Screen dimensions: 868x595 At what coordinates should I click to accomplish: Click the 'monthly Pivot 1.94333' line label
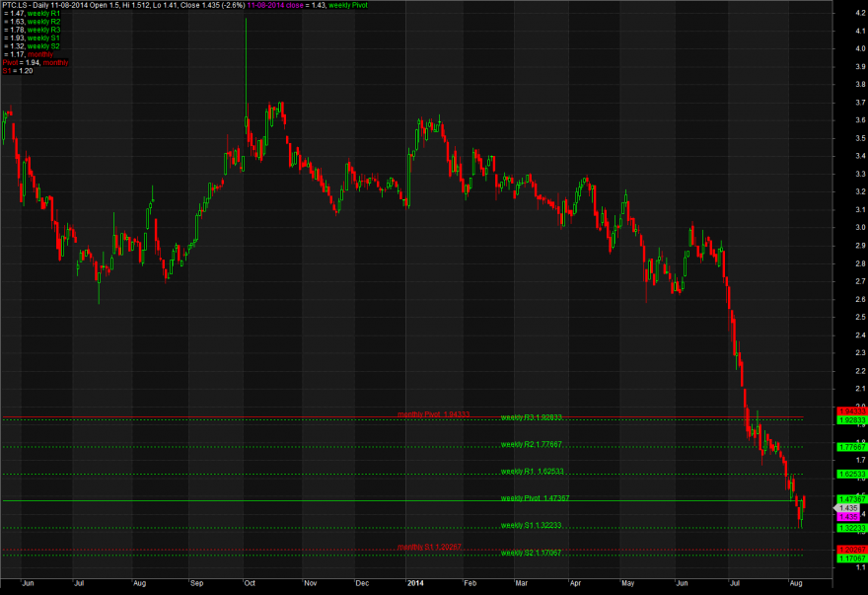click(433, 414)
